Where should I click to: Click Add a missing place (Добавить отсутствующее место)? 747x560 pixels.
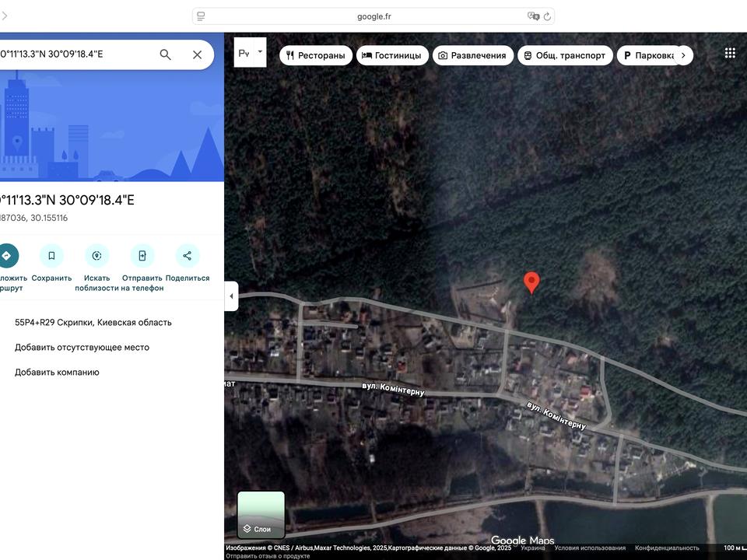point(82,347)
